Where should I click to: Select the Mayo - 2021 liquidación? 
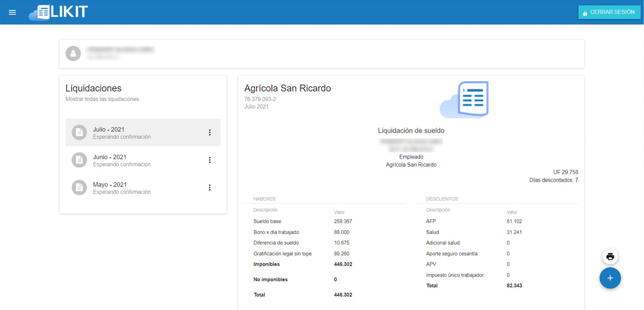[x=143, y=187]
